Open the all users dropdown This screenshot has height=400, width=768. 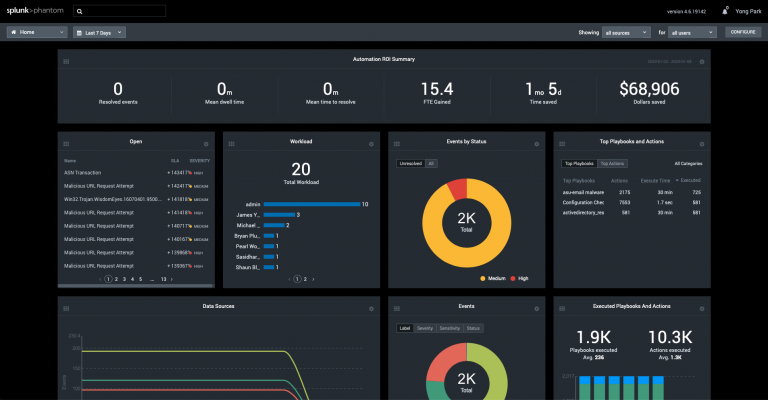pos(692,32)
